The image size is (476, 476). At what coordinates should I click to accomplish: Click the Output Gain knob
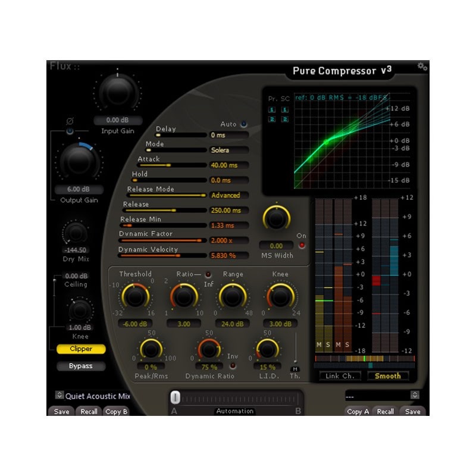click(79, 161)
